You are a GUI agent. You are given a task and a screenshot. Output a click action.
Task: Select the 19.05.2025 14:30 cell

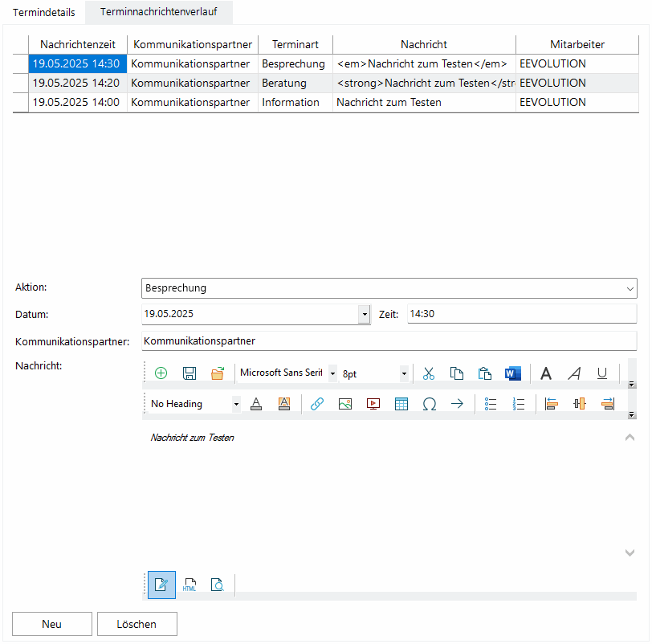(x=77, y=63)
